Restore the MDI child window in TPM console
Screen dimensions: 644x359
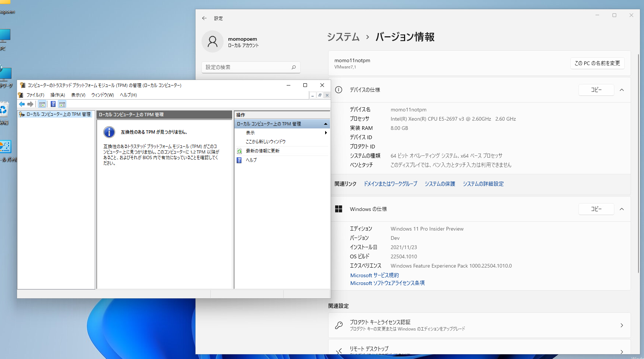point(320,95)
